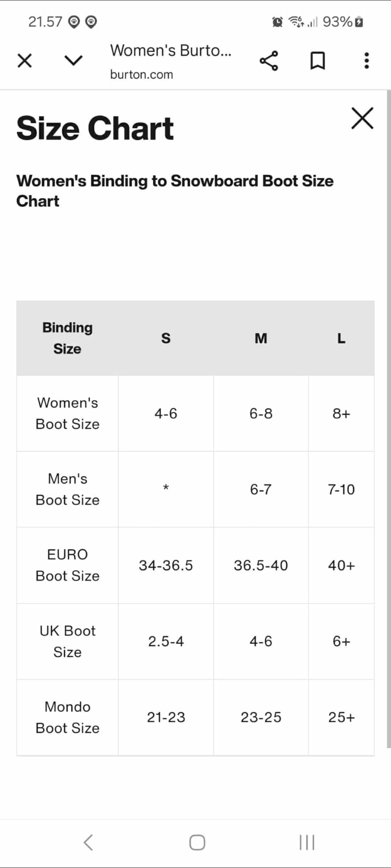Tap the Women's Boot Size row label
Viewport: 391px width, 868px height.
click(68, 413)
